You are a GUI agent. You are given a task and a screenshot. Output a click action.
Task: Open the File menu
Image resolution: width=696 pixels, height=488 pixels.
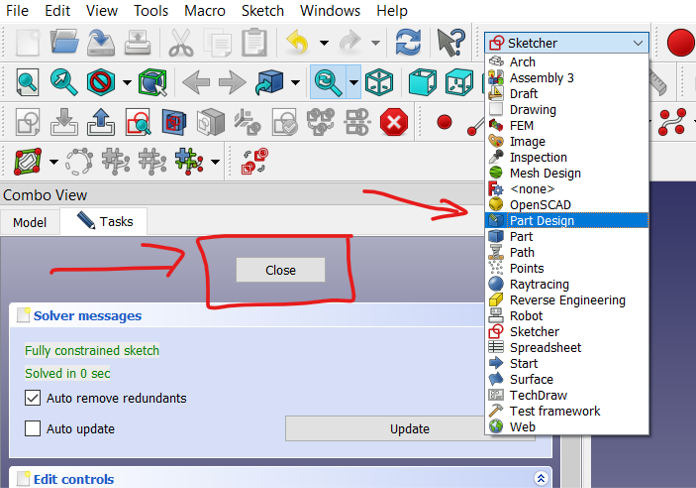(17, 11)
